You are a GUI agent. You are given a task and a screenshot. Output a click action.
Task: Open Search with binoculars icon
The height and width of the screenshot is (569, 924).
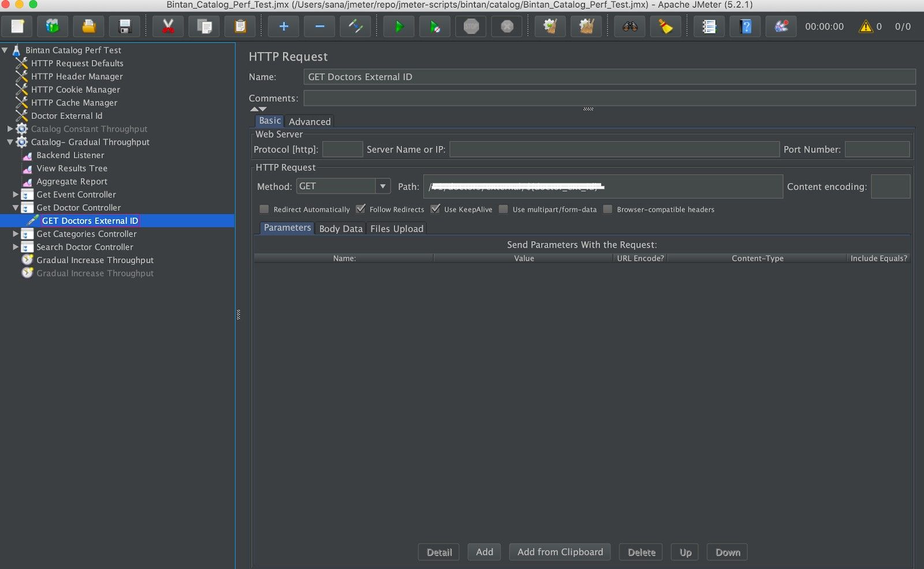coord(630,27)
